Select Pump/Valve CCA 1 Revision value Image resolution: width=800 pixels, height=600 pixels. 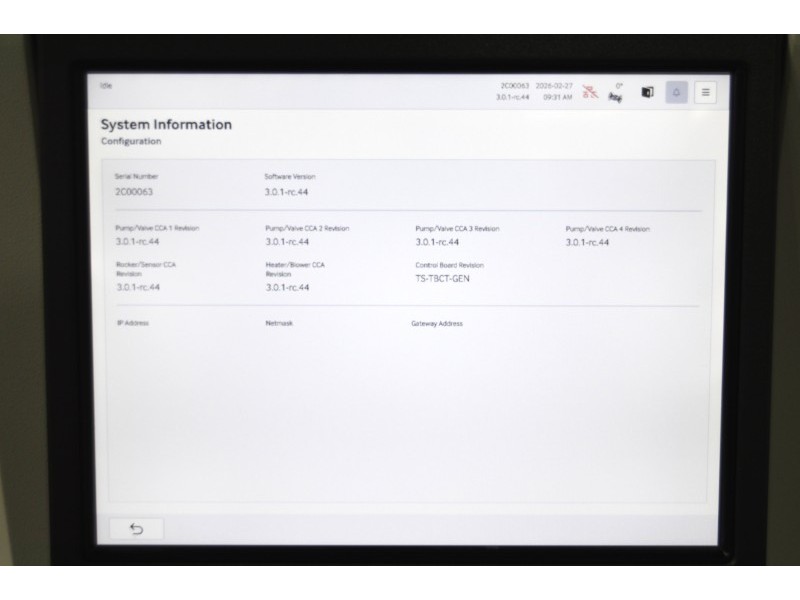(x=138, y=241)
